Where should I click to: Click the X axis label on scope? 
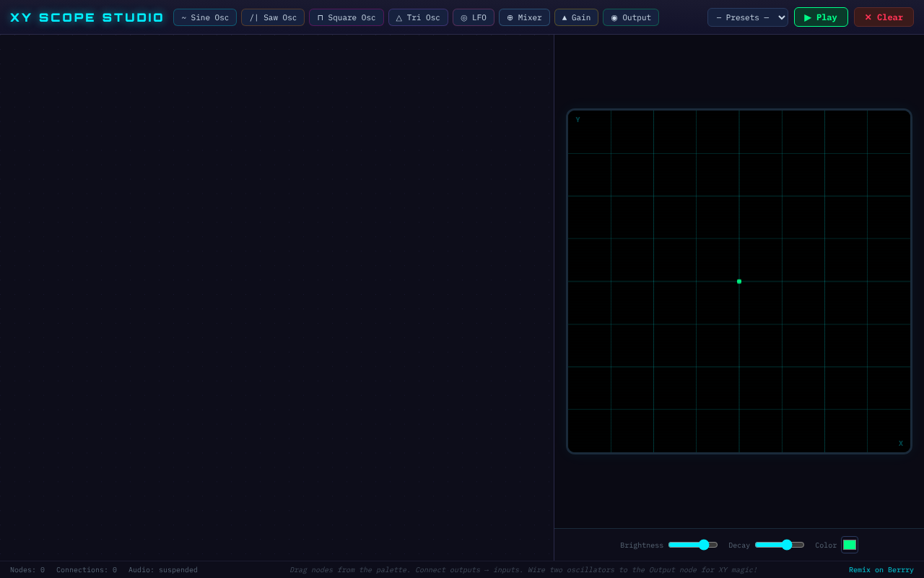[x=901, y=444]
